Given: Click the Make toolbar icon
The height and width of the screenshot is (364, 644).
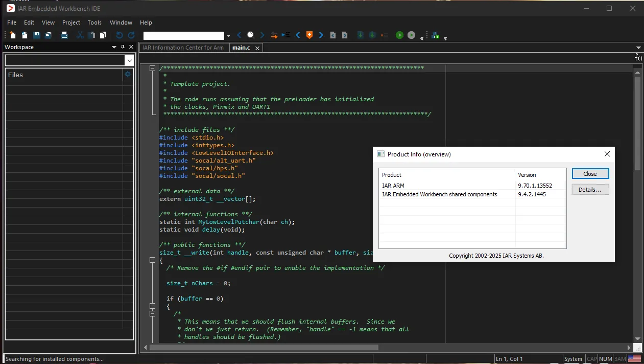Looking at the screenshot, I should pyautogui.click(x=372, y=35).
